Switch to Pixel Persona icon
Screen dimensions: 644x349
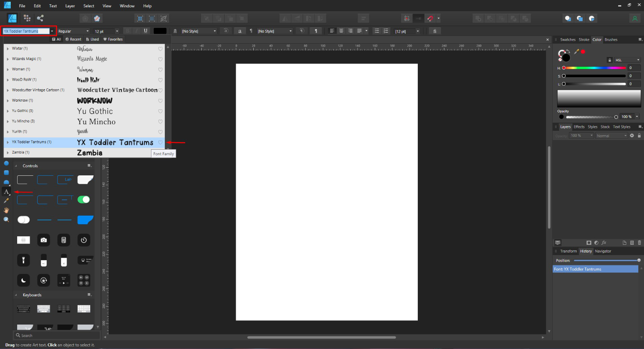pyautogui.click(x=27, y=18)
